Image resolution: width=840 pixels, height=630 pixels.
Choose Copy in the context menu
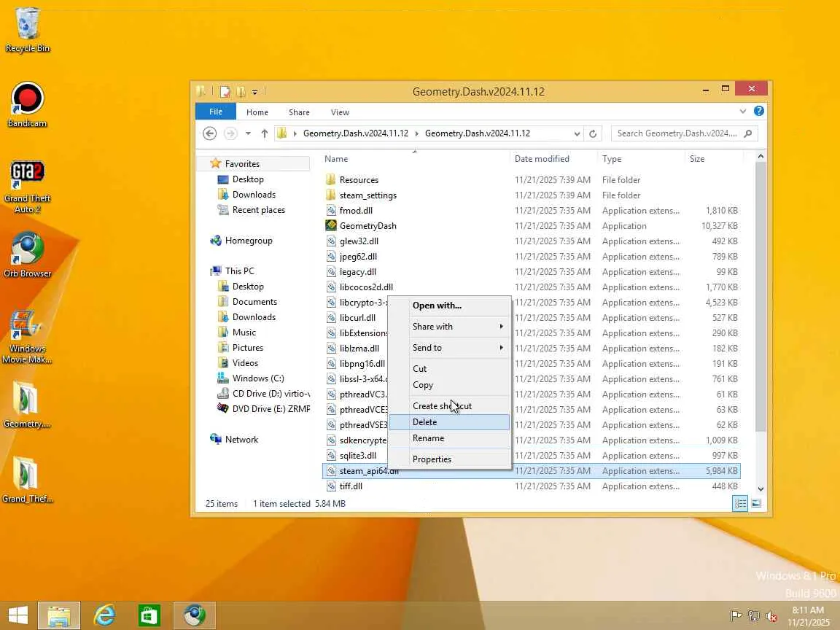449,385
